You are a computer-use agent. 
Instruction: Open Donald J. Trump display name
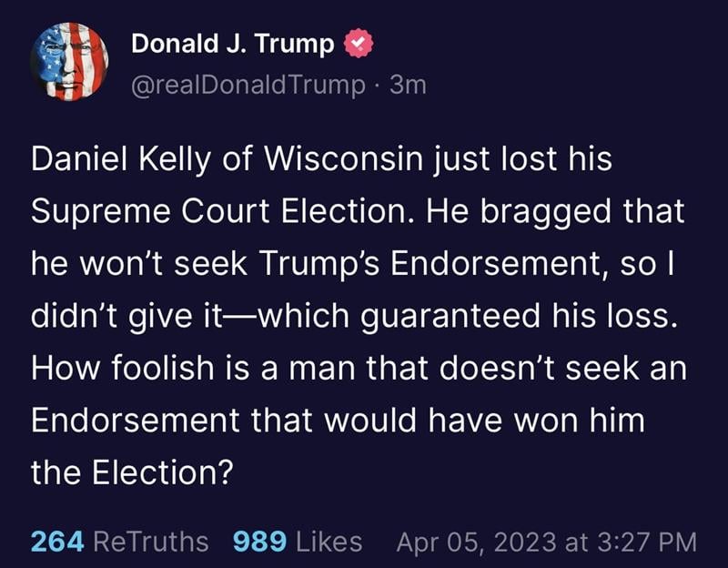(232, 44)
